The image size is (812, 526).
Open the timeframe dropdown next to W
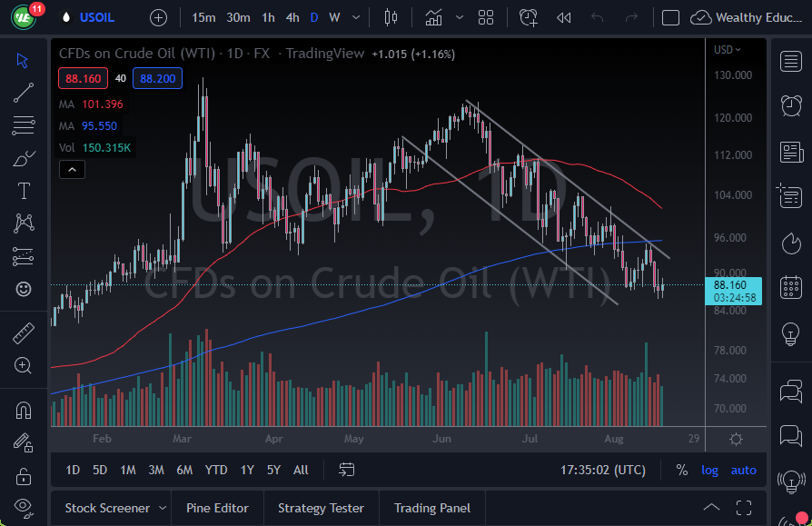pos(355,17)
